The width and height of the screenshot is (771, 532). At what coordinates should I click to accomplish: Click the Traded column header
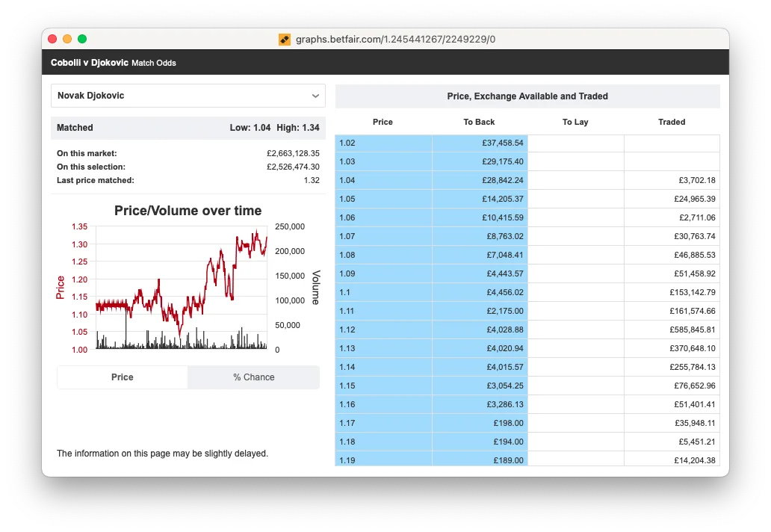coord(672,122)
